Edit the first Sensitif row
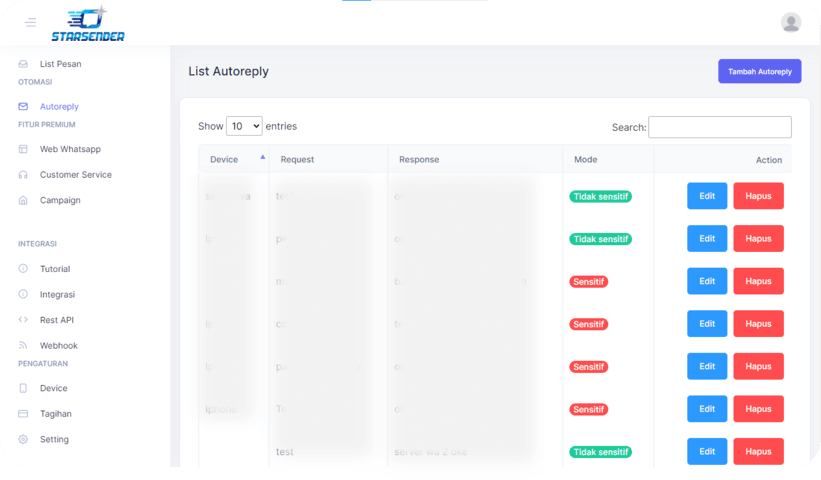Image resolution: width=821 pixels, height=480 pixels. 707,281
